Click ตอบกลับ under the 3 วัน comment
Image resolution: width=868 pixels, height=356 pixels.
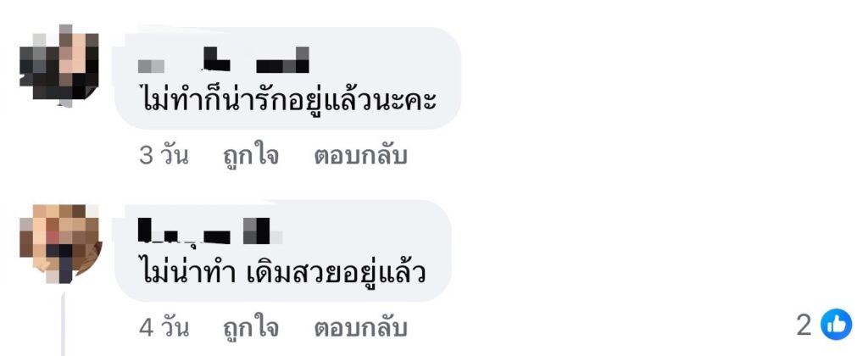point(361,156)
